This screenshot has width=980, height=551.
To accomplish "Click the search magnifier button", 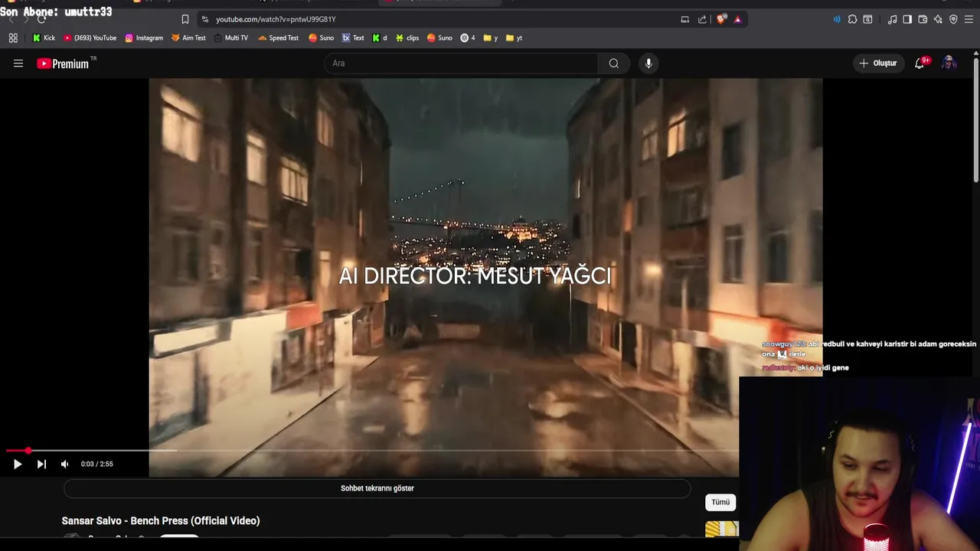I will coord(613,64).
